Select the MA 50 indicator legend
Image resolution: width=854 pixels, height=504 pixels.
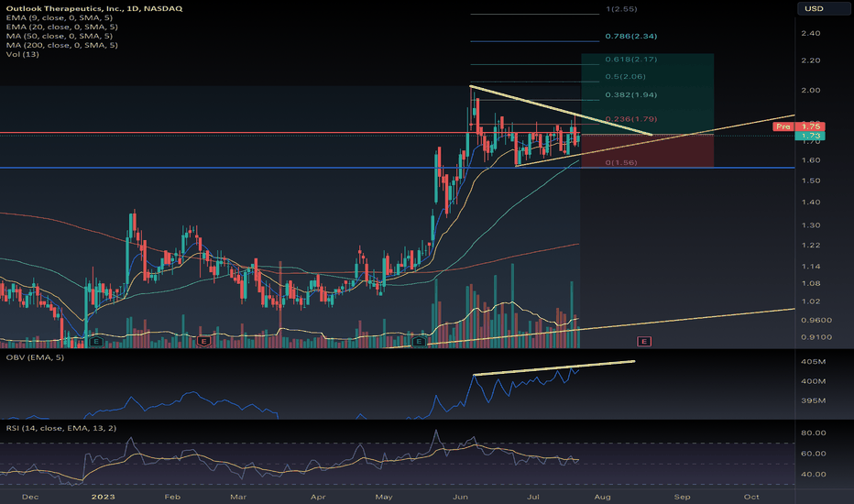click(60, 36)
